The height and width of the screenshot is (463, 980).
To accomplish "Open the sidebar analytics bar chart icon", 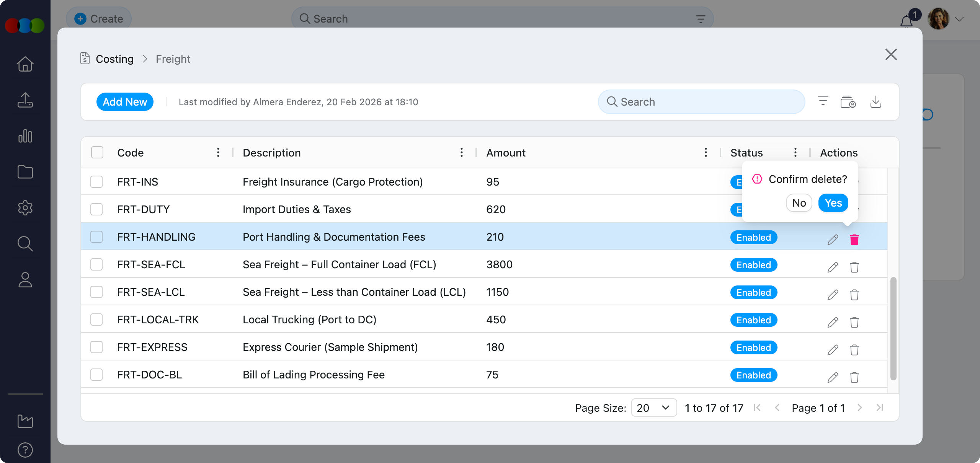I will [x=25, y=136].
